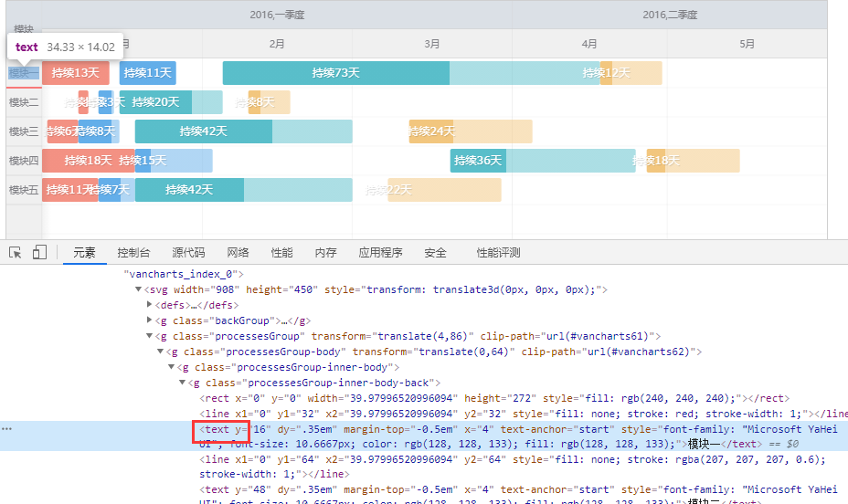
Task: Open the 性能评测 tab
Action: click(x=498, y=253)
